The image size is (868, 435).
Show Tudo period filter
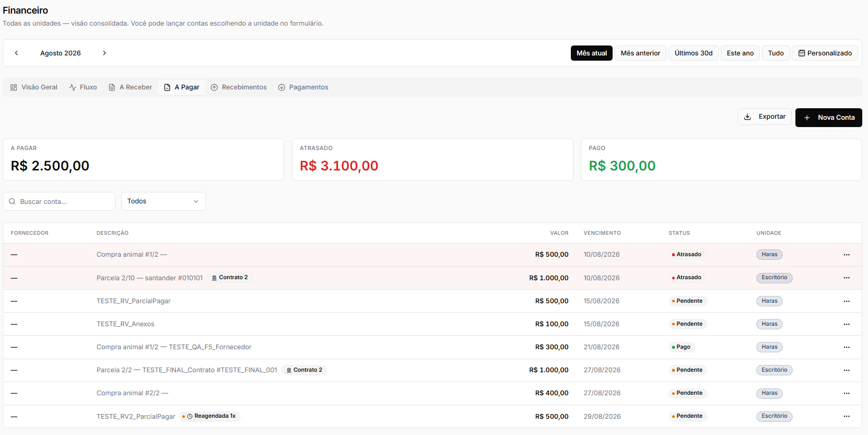pos(776,53)
